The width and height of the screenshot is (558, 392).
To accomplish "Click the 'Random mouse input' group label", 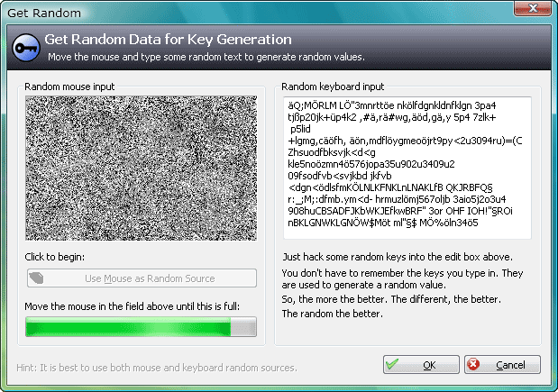I will click(x=69, y=87).
